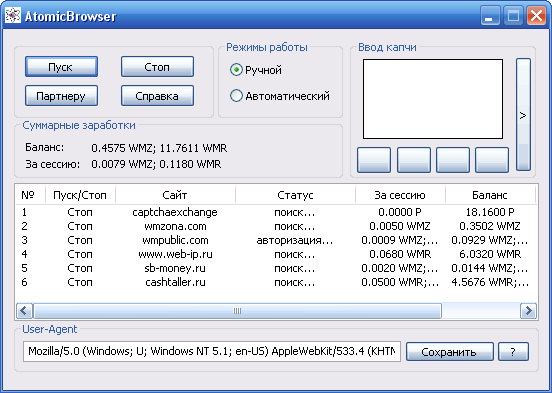Click Стоп in the captchaexchange row
Viewport: 552px width, 393px height.
tap(80, 212)
